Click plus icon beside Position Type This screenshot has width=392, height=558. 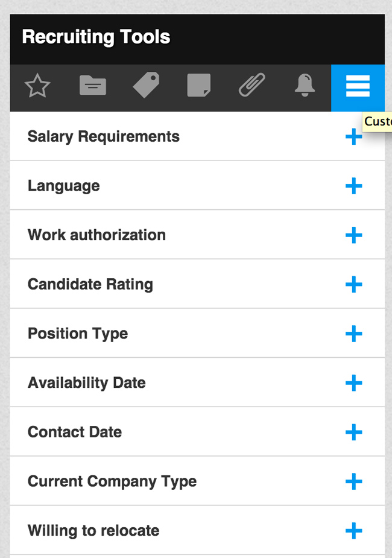point(353,334)
